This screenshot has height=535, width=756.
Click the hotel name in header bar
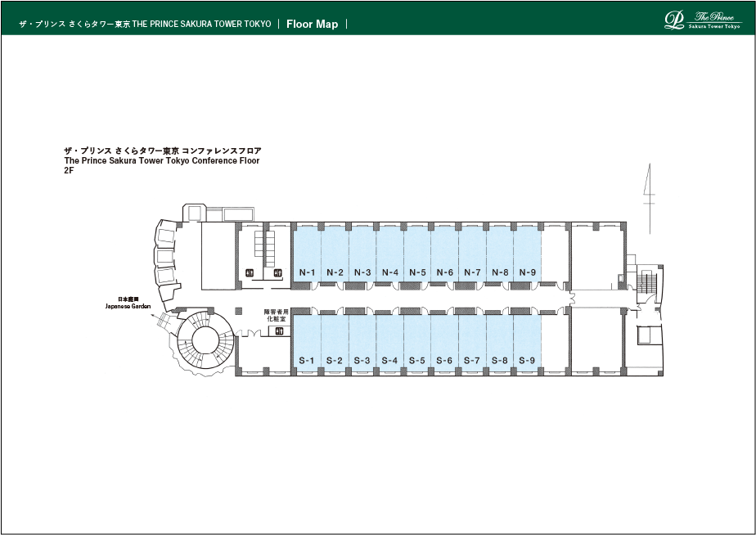point(145,25)
